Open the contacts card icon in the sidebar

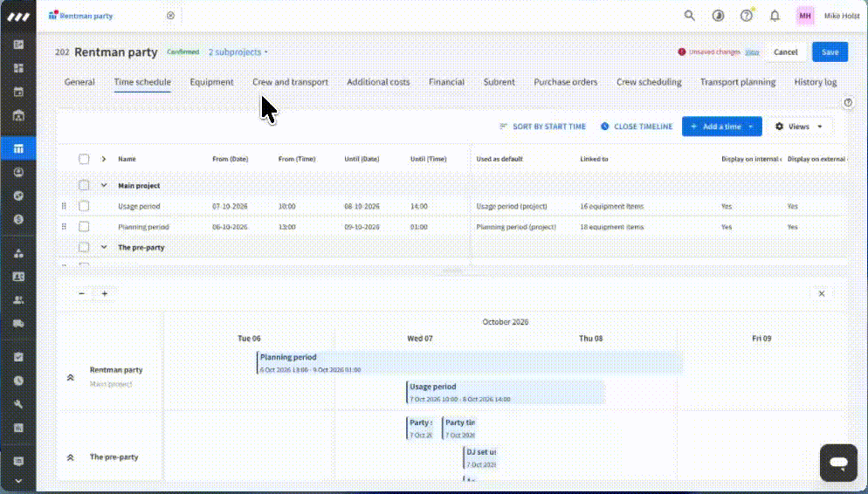coord(18,277)
